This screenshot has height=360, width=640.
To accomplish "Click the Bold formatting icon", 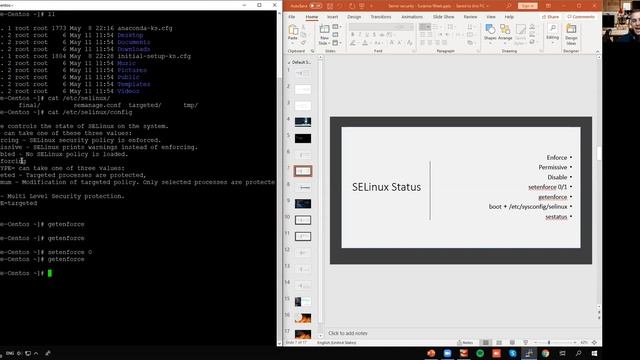I will point(353,35).
